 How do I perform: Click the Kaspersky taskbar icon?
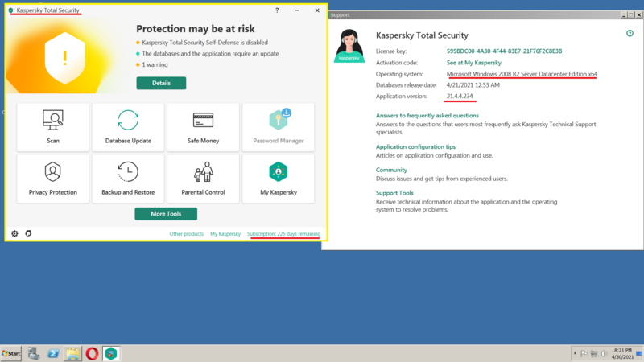point(111,353)
